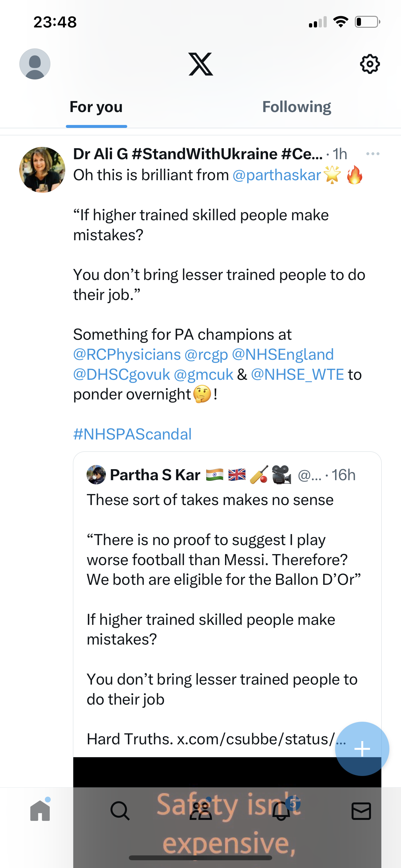Screen dimensions: 401x868
Task: Open the timeline settings gear icon
Action: [370, 64]
